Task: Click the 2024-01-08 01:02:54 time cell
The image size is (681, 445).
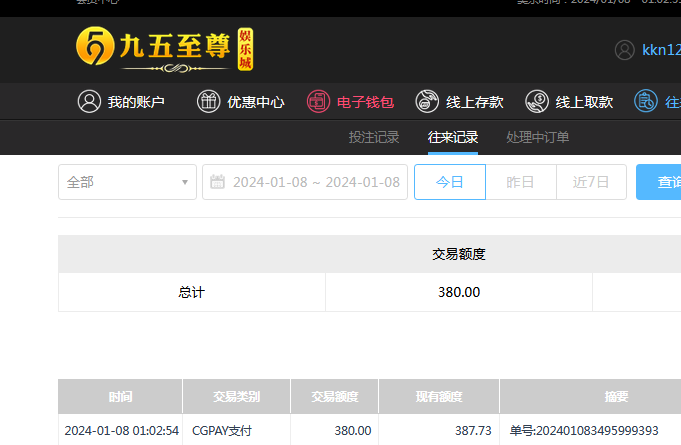Action: point(122,431)
